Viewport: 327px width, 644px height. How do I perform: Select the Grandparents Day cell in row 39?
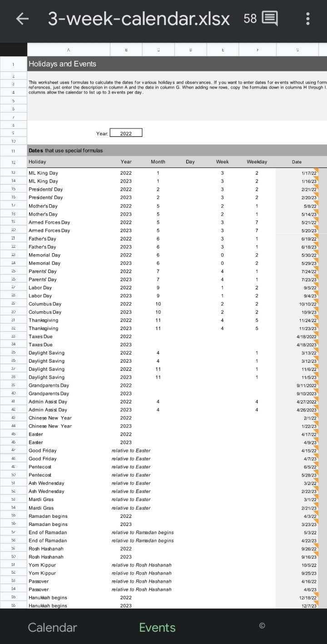pyautogui.click(x=69, y=385)
